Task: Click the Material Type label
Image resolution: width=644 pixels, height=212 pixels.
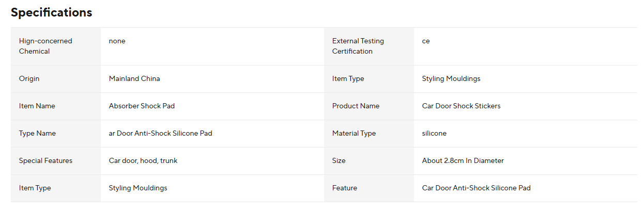Action: click(354, 134)
